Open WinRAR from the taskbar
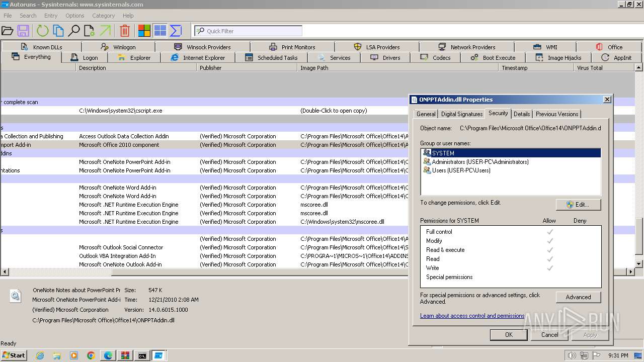 [125, 355]
